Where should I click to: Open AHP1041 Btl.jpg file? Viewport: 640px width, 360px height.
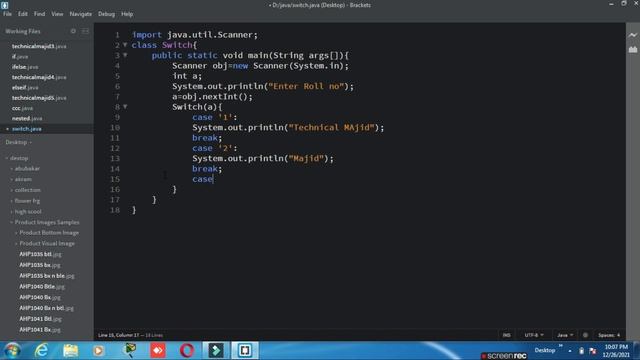pyautogui.click(x=40, y=319)
